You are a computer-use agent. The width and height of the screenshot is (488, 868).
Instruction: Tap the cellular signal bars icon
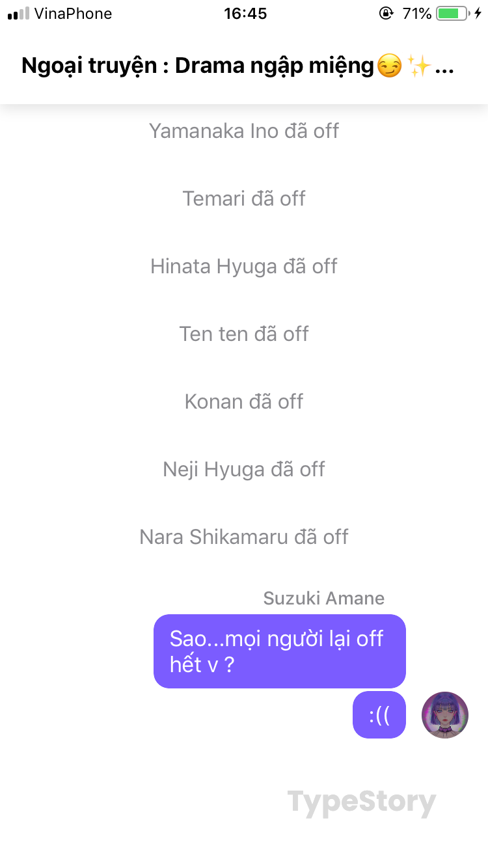(18, 13)
